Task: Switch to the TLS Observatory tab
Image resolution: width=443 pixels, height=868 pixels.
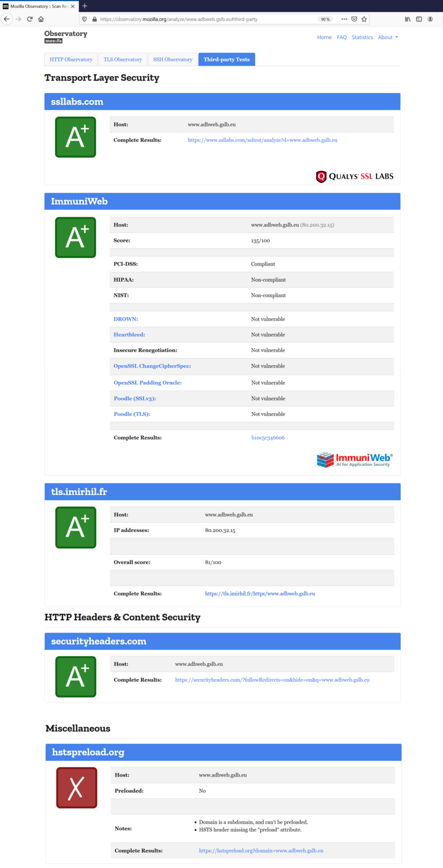Action: tap(123, 59)
